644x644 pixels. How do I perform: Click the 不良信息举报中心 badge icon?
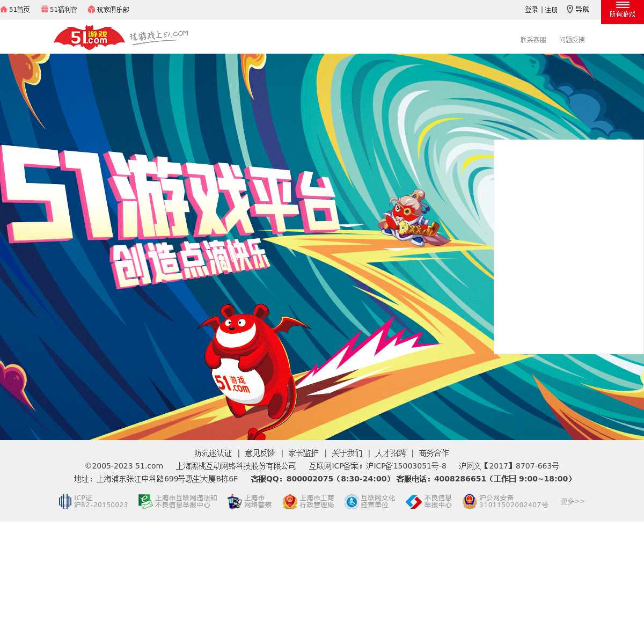pos(414,501)
